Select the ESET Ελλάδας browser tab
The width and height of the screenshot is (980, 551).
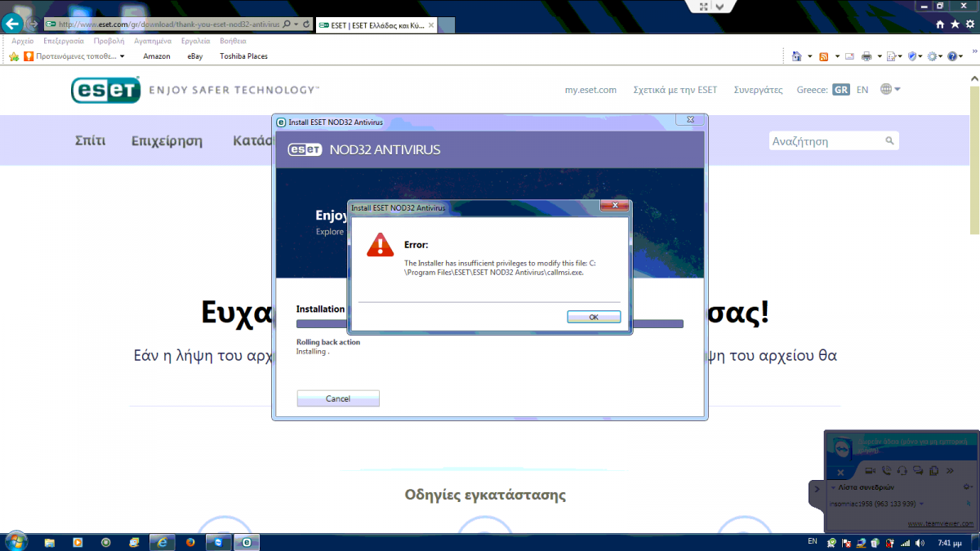tap(376, 24)
